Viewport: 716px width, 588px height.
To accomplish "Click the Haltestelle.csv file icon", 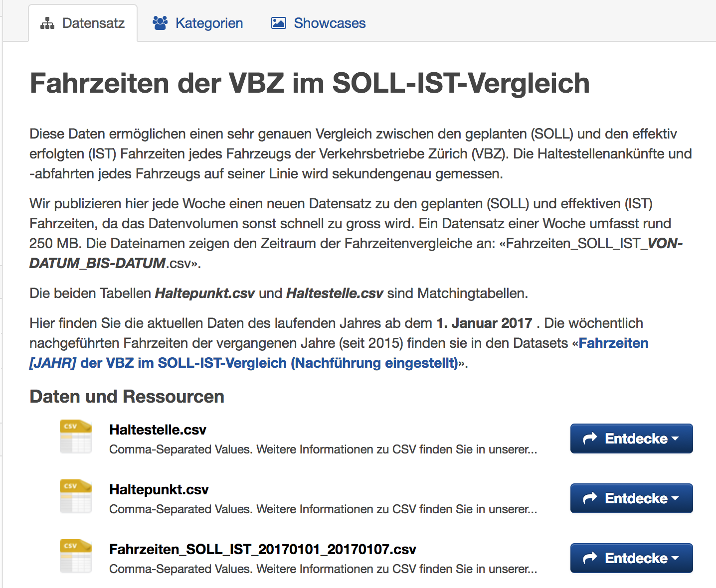I will click(76, 437).
